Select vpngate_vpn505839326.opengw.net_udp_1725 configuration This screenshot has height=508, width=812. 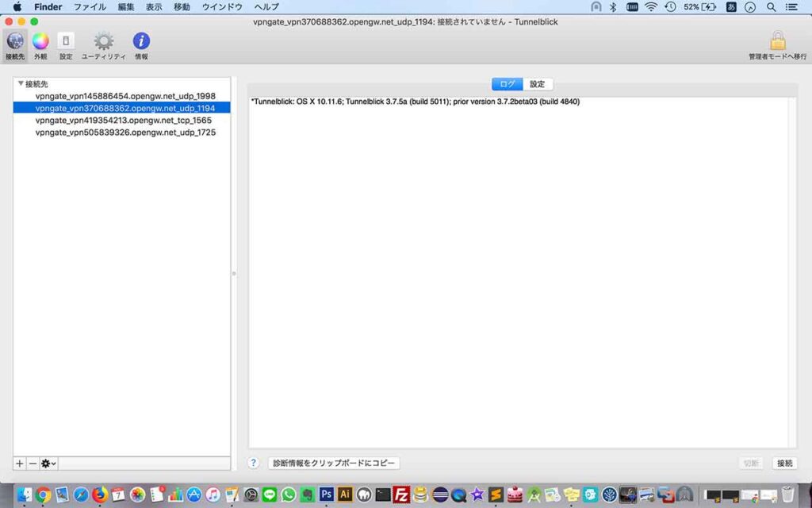[125, 133]
